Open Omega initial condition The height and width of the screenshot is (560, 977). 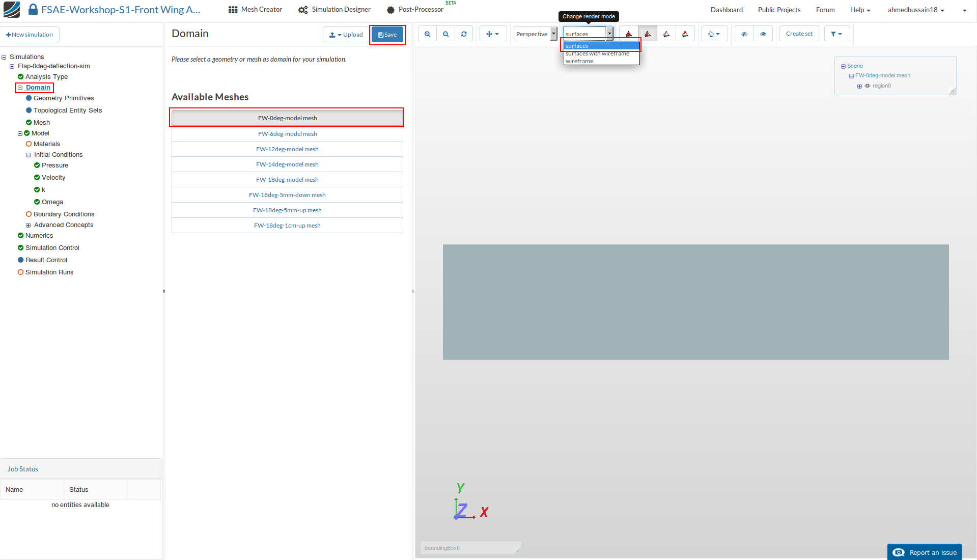[x=52, y=202]
